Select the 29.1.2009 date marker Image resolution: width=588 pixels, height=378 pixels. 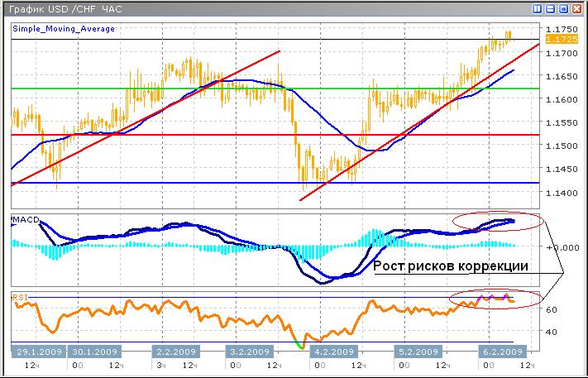tap(37, 351)
